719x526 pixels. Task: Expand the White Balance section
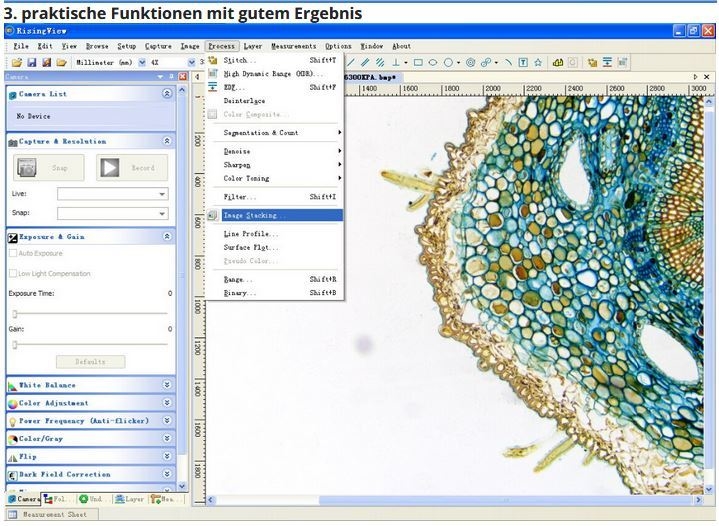pos(167,385)
